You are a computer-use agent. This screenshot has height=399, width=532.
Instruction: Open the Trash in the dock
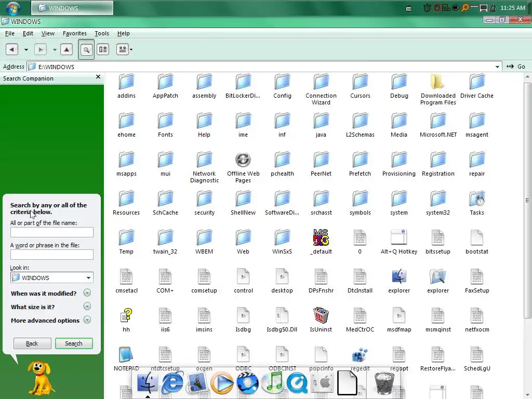pyautogui.click(x=384, y=383)
